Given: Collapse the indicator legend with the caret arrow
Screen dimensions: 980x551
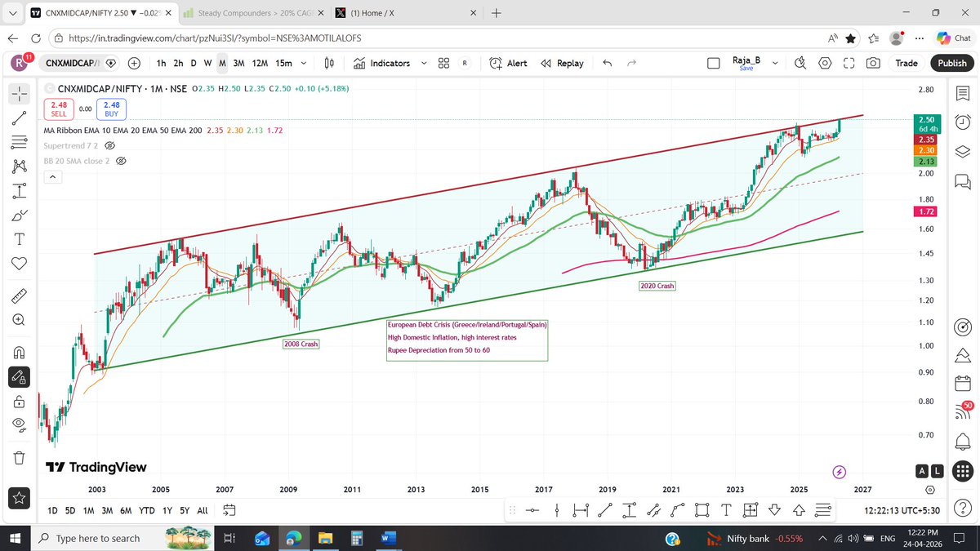Looking at the screenshot, I should tap(52, 176).
